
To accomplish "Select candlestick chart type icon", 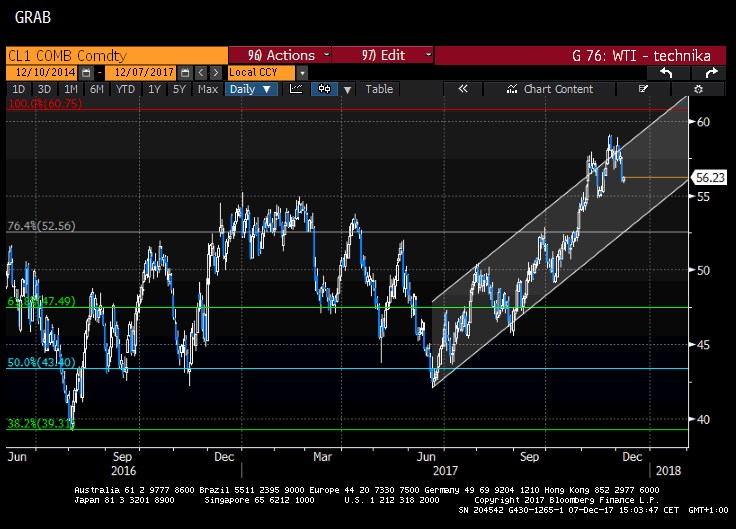I will click(x=324, y=89).
